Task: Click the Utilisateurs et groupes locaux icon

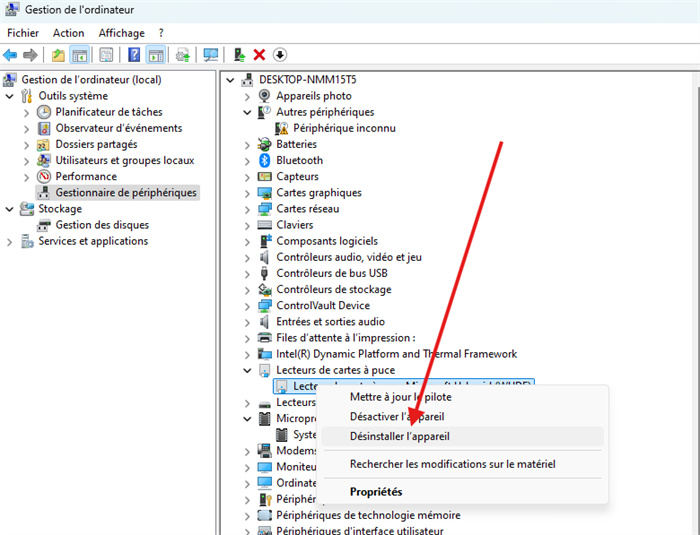Action: [44, 160]
